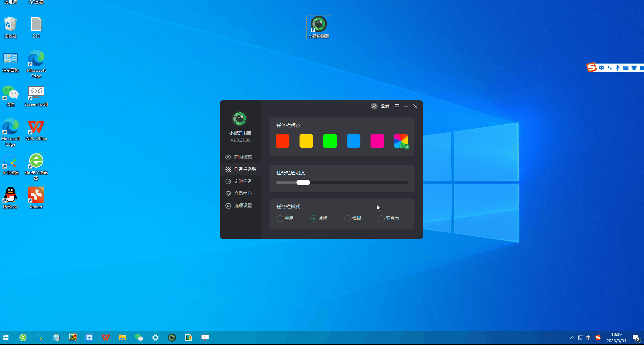644x345 pixels.
Task: Open 360 browser from the taskbar
Action: (x=23, y=338)
